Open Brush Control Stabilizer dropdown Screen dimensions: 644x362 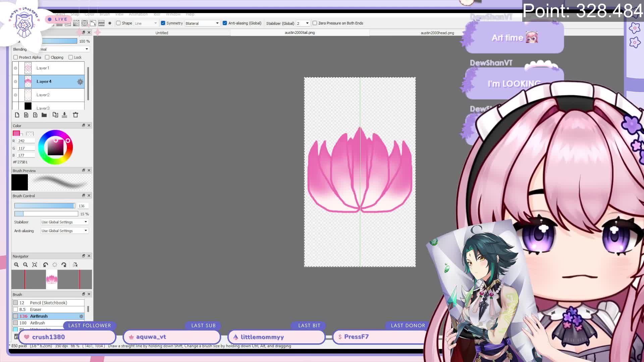[x=64, y=222]
